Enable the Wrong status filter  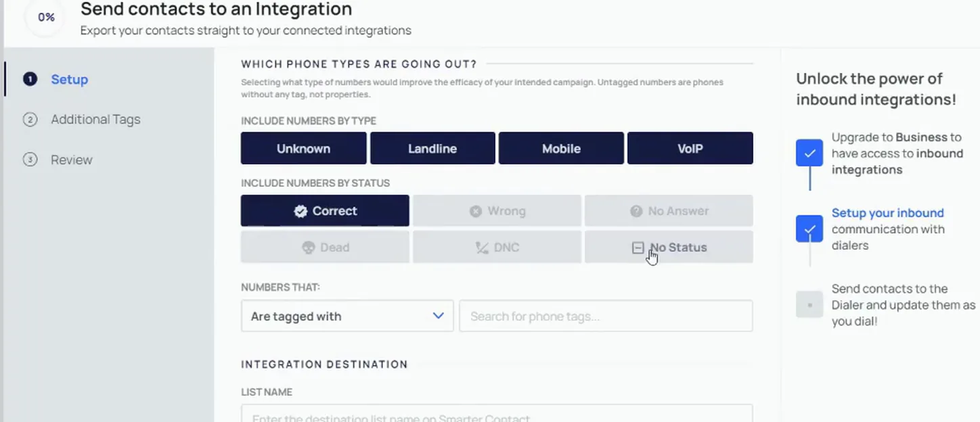click(497, 211)
